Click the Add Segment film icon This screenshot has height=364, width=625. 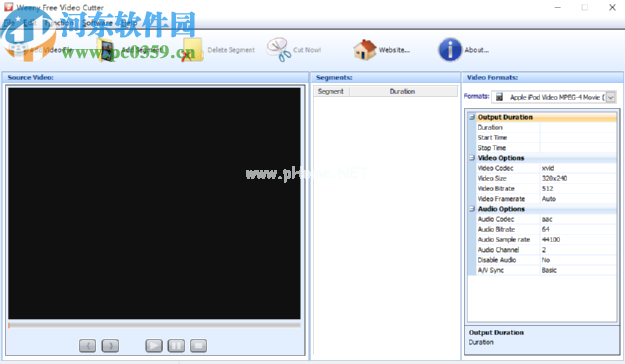coord(107,50)
